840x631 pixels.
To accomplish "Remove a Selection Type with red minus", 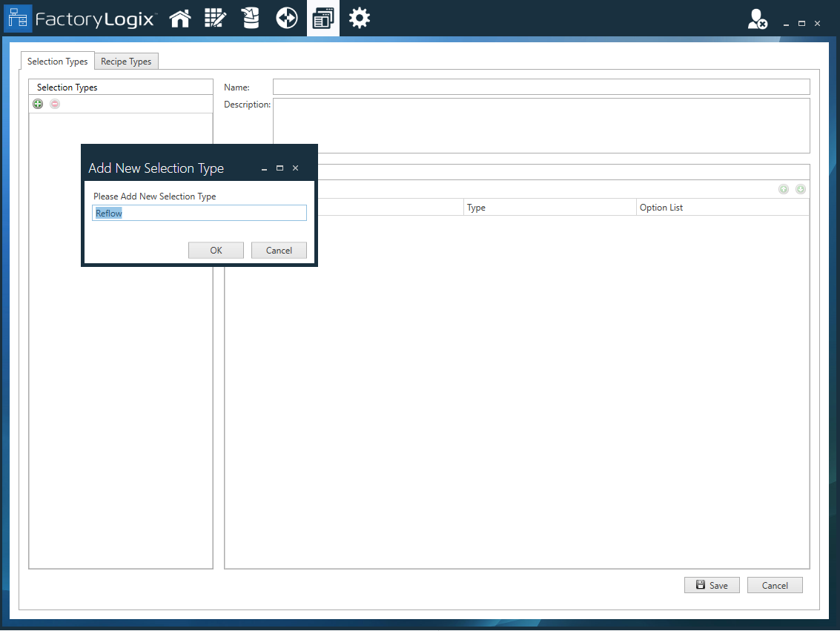I will [x=54, y=104].
